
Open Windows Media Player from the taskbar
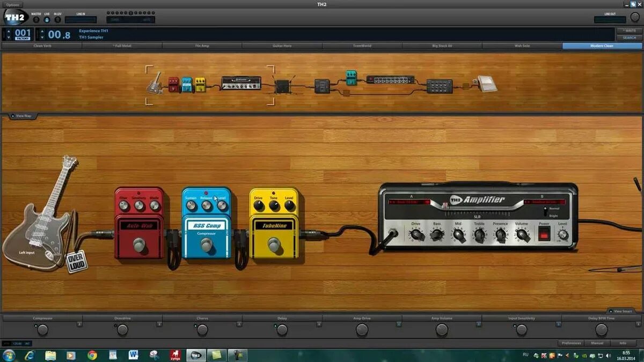(71, 355)
